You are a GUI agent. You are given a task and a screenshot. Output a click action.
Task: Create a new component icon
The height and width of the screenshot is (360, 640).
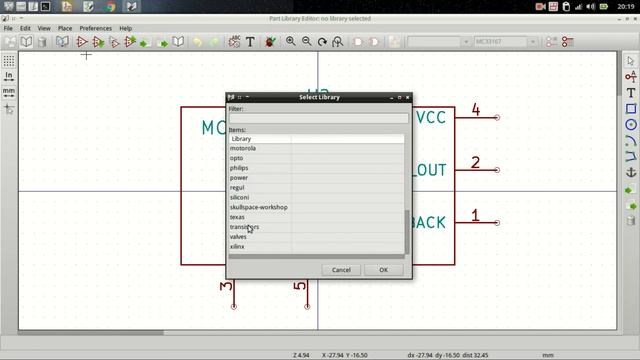click(x=82, y=42)
